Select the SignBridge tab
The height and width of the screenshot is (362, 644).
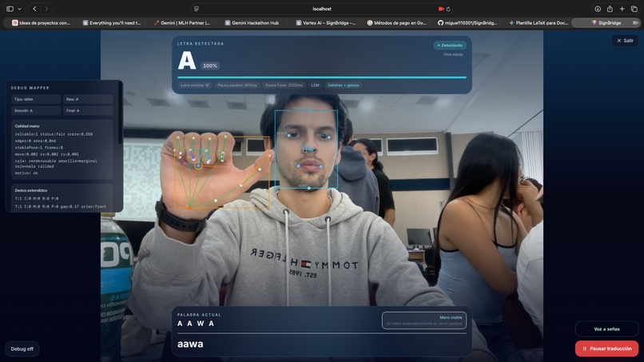point(606,23)
